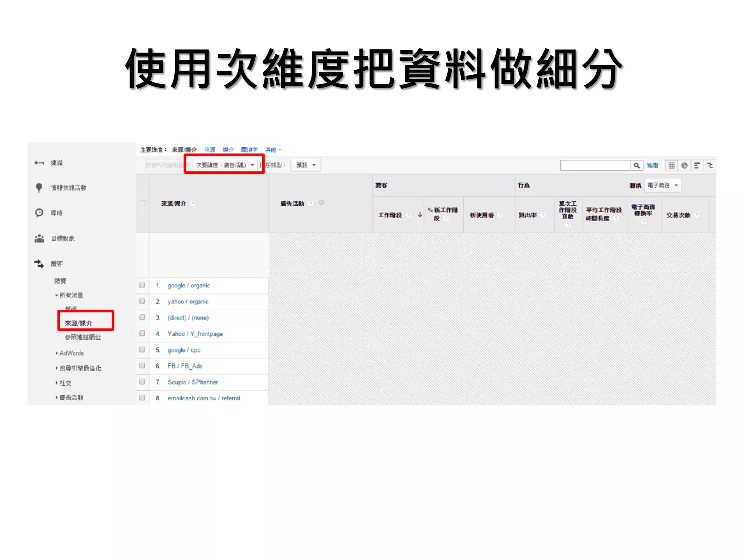This screenshot has height=560, width=747.
Task: Click help icon next to 平均工作階段時間長度
Action: click(x=616, y=218)
